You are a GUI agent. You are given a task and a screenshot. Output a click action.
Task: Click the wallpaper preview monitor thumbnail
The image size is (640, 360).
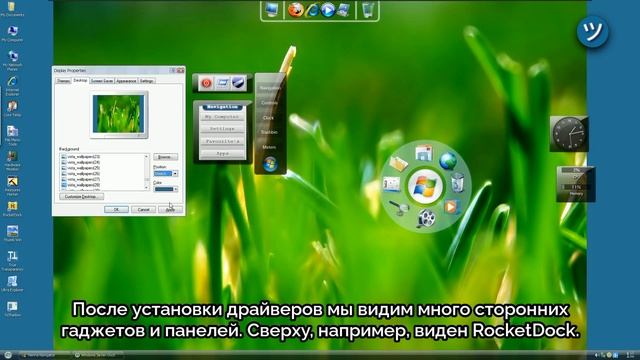pyautogui.click(x=119, y=115)
